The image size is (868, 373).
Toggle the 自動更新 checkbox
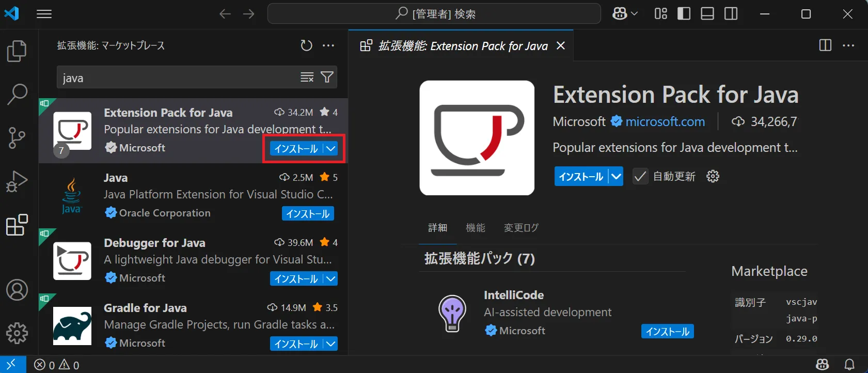point(640,177)
